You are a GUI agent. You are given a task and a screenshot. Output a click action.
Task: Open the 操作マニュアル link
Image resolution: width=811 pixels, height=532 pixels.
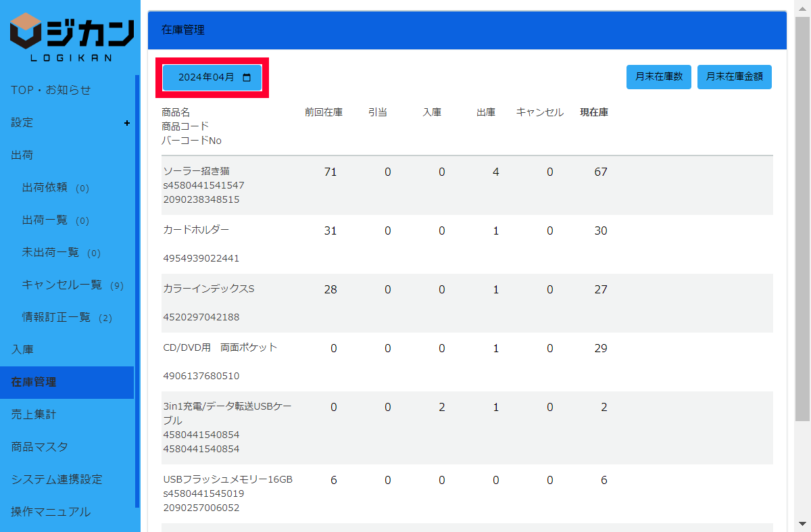click(x=51, y=512)
